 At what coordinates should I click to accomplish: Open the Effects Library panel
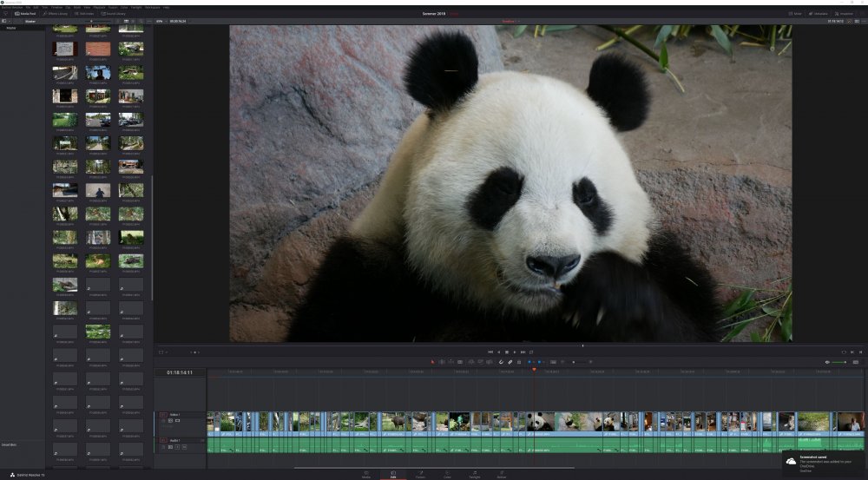pyautogui.click(x=56, y=13)
